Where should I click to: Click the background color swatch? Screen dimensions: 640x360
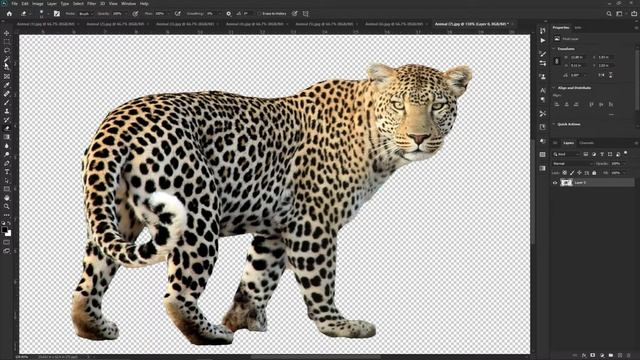coord(9,233)
